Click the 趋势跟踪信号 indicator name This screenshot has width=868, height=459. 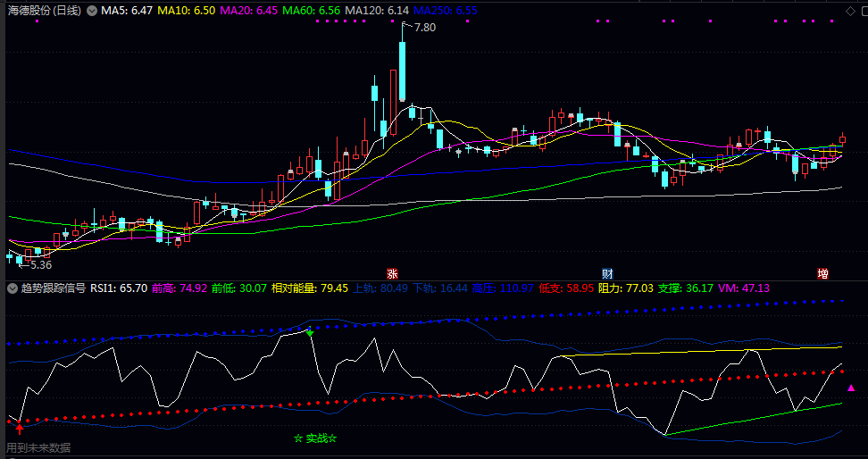[53, 288]
